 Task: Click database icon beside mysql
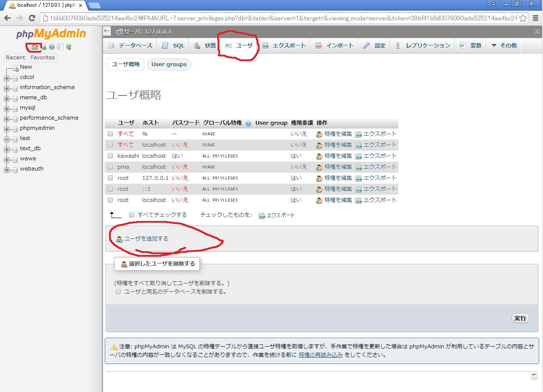point(15,109)
